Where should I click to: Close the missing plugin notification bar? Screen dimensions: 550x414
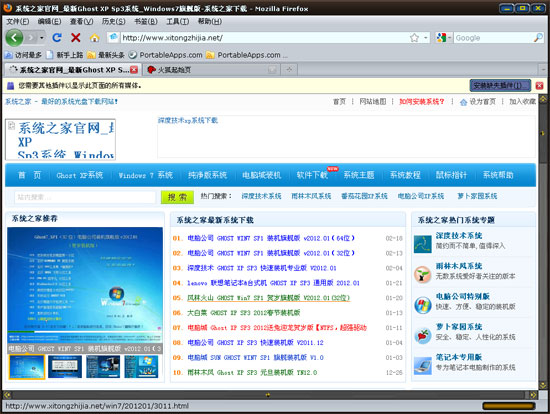[x=539, y=85]
